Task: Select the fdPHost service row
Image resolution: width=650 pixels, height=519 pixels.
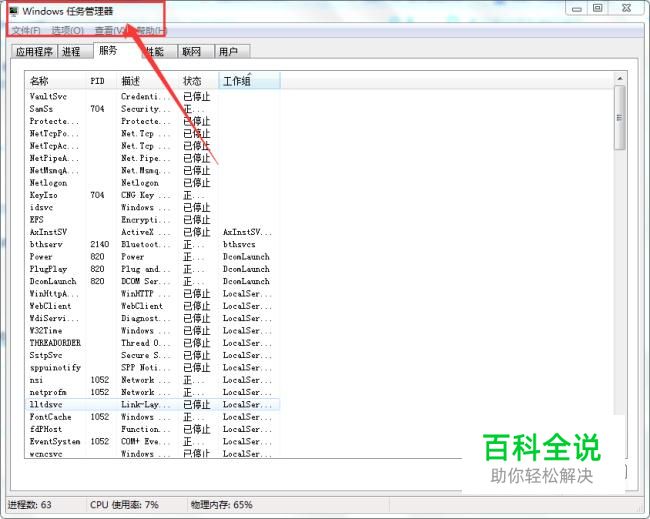Action: [153, 429]
